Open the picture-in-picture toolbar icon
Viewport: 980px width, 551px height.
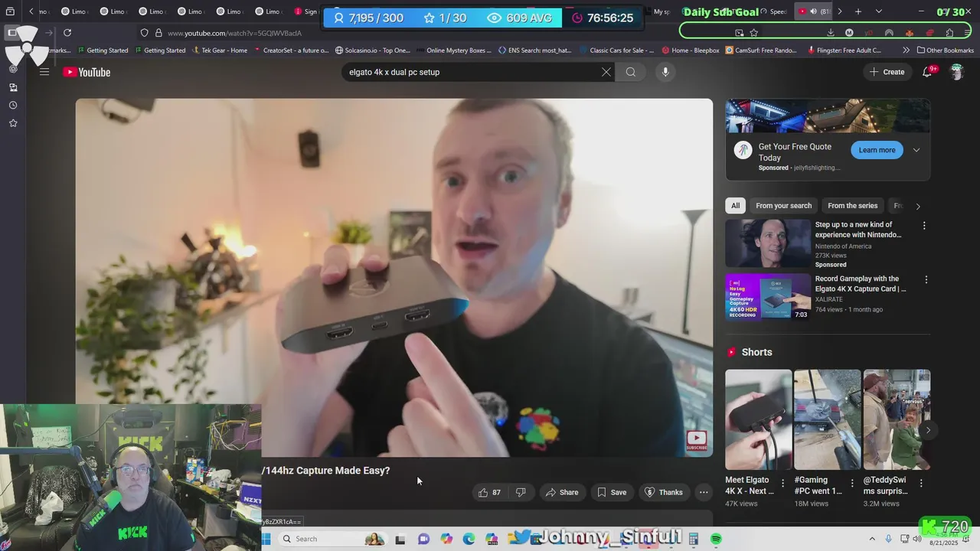coord(739,33)
